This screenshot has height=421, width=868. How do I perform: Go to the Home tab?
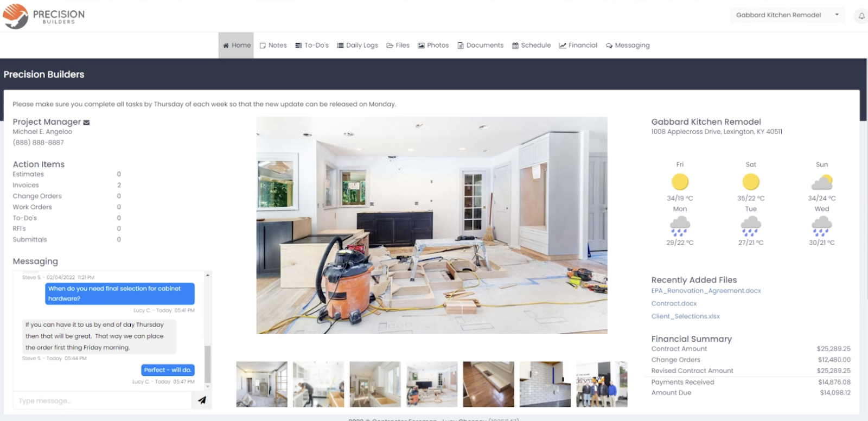(x=237, y=45)
